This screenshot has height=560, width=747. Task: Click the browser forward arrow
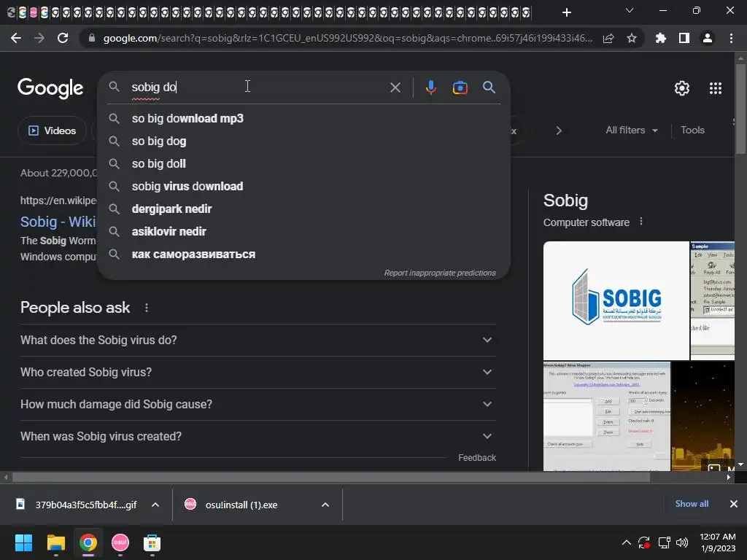[39, 38]
